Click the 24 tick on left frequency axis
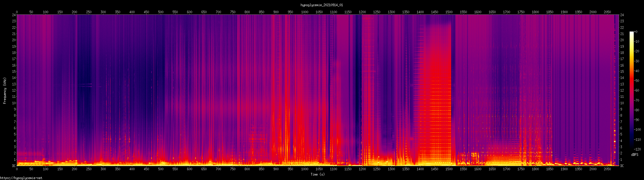 pos(14,15)
